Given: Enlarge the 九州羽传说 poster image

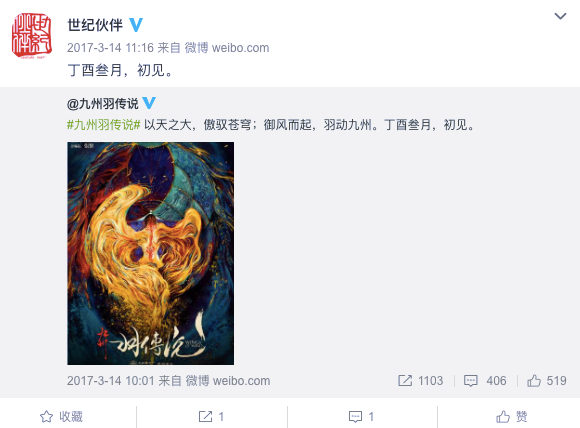Looking at the screenshot, I should [x=151, y=253].
